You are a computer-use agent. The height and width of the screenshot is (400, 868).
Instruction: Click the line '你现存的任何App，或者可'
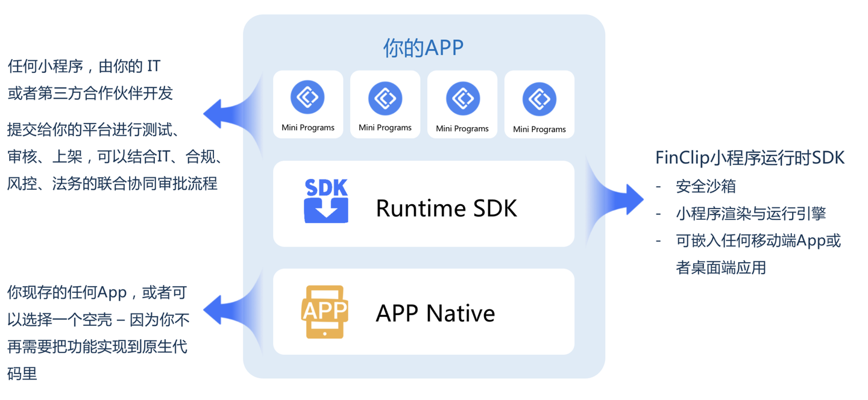pos(97,293)
